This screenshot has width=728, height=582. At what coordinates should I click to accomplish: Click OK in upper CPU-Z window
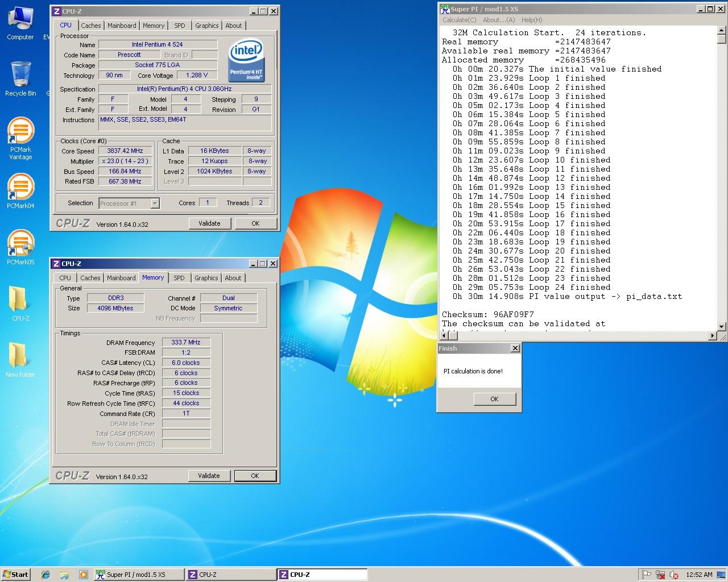pyautogui.click(x=255, y=223)
